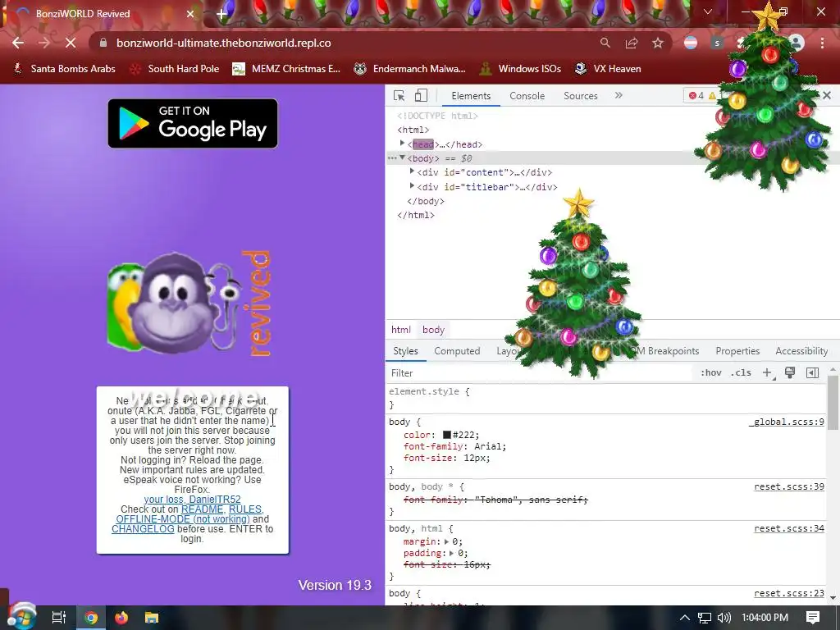Click the rendering emulation paintbrush icon
The width and height of the screenshot is (840, 630).
790,373
